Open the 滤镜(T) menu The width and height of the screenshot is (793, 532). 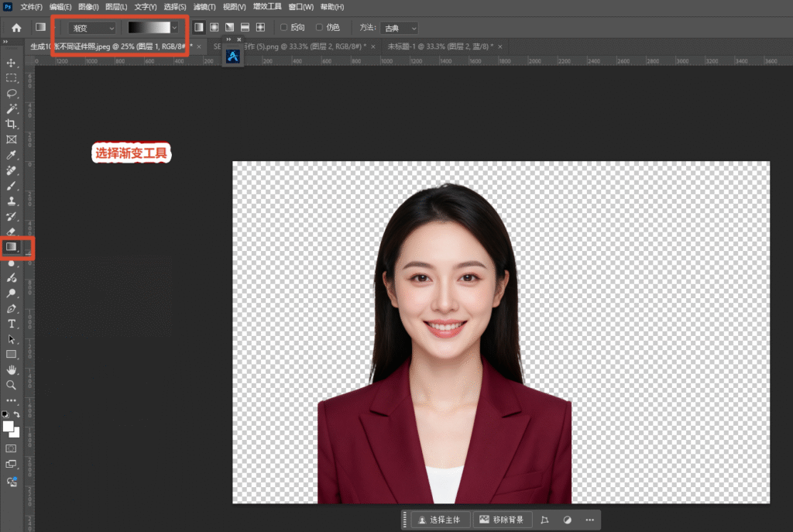coord(204,7)
